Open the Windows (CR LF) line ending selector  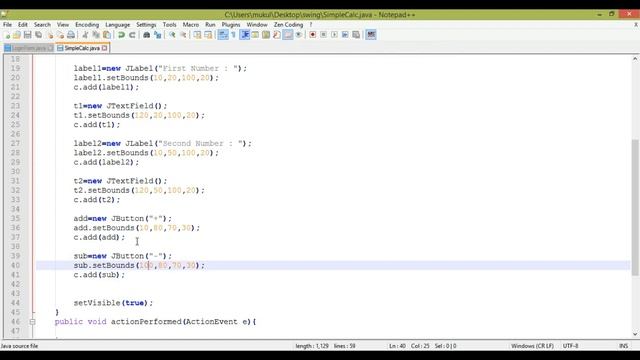coord(532,346)
